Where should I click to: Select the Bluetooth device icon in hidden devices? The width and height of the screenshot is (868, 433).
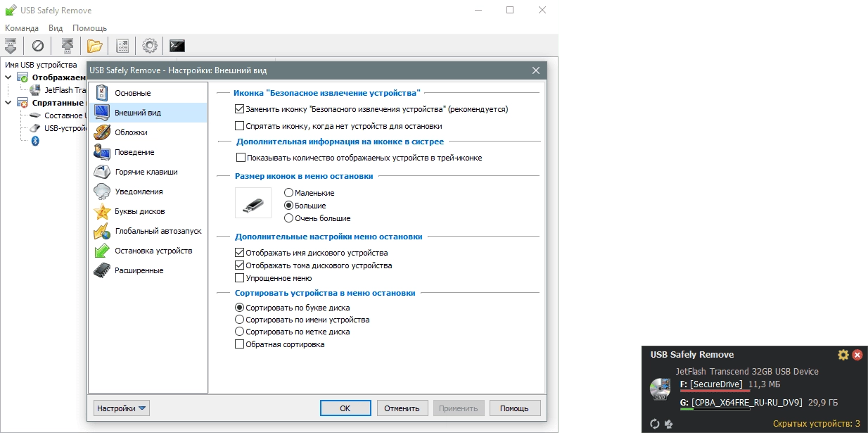tap(35, 141)
